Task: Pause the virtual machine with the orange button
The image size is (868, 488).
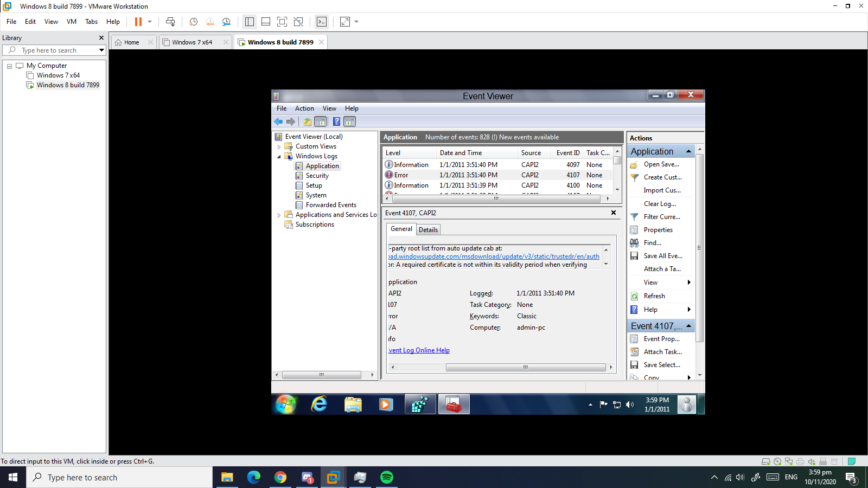Action: (x=138, y=22)
